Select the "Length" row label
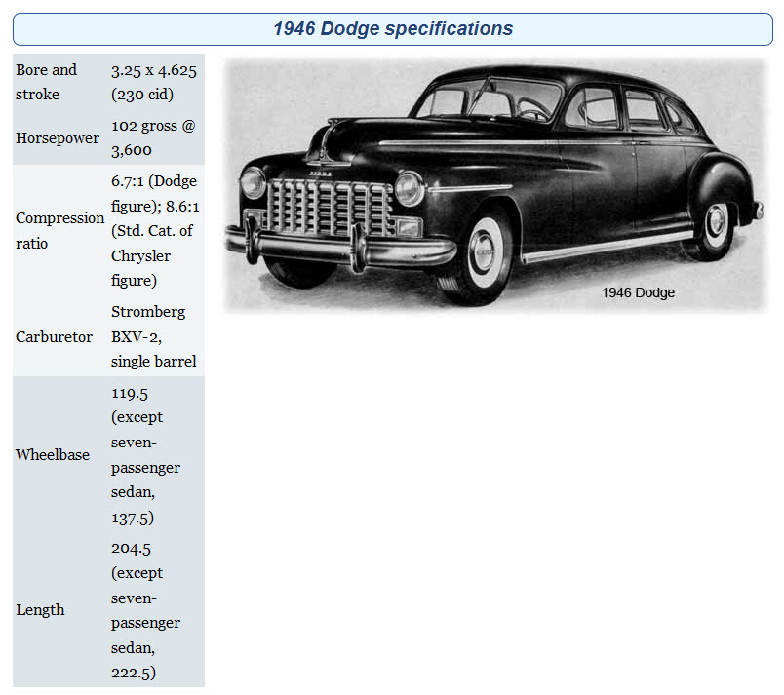784x695 pixels. coord(41,610)
